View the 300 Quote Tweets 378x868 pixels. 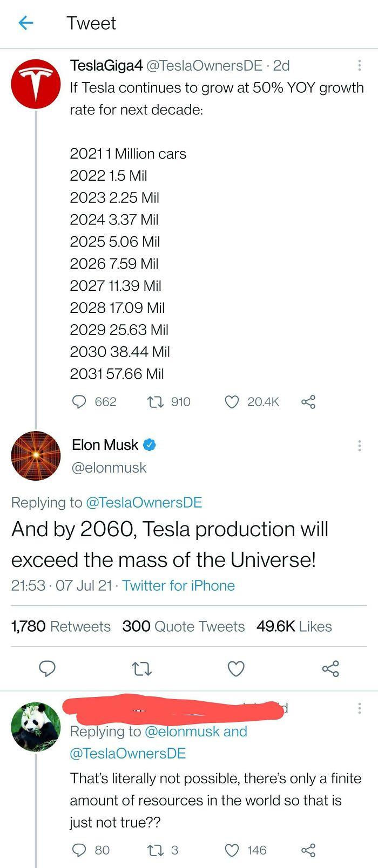click(183, 626)
